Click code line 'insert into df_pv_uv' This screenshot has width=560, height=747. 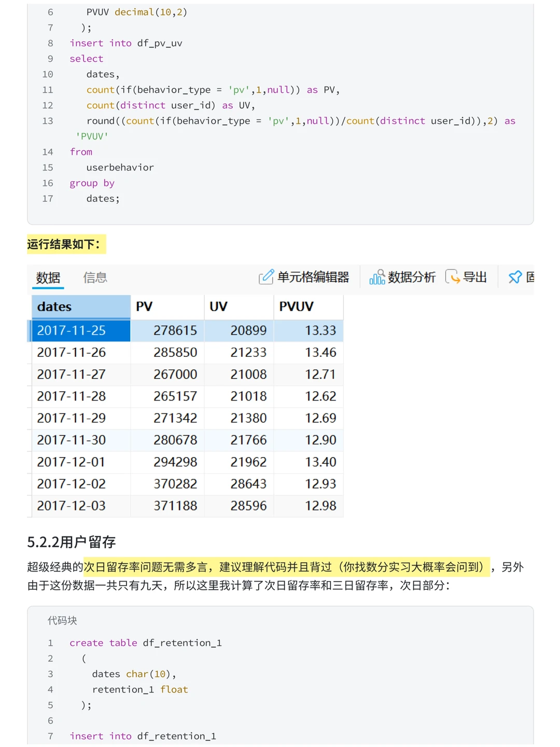pos(126,43)
